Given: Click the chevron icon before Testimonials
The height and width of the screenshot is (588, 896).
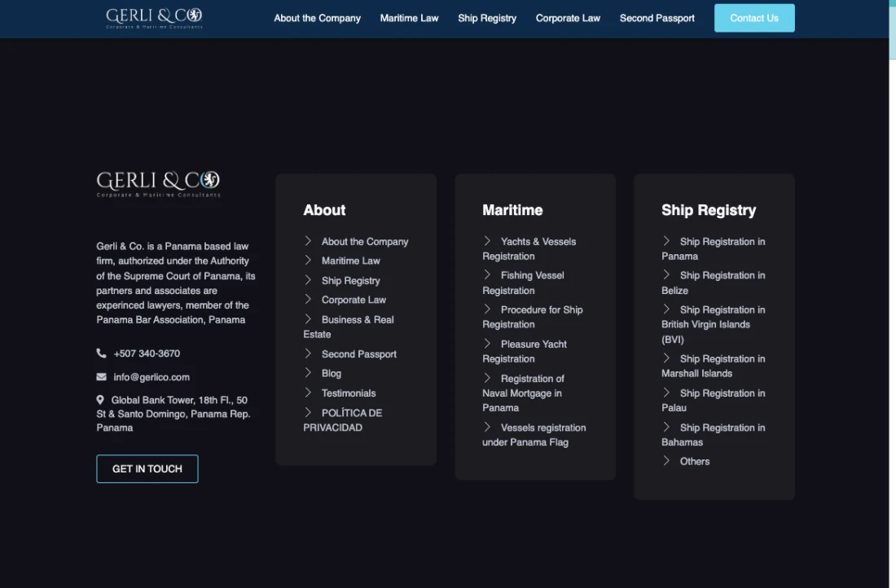Looking at the screenshot, I should tap(308, 393).
